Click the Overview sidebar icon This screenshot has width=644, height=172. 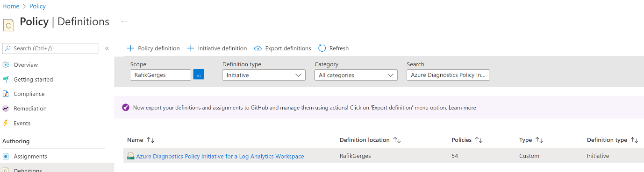tap(6, 65)
